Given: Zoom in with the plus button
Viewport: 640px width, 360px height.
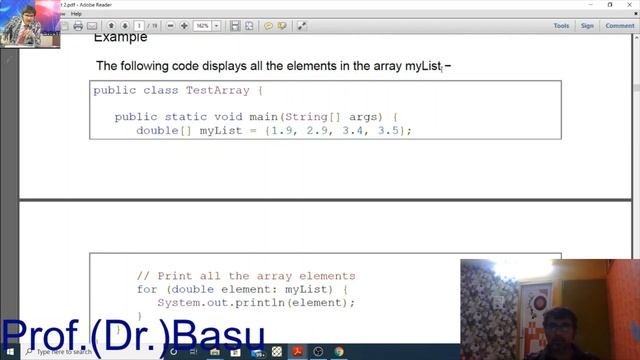Looking at the screenshot, I should tap(184, 26).
